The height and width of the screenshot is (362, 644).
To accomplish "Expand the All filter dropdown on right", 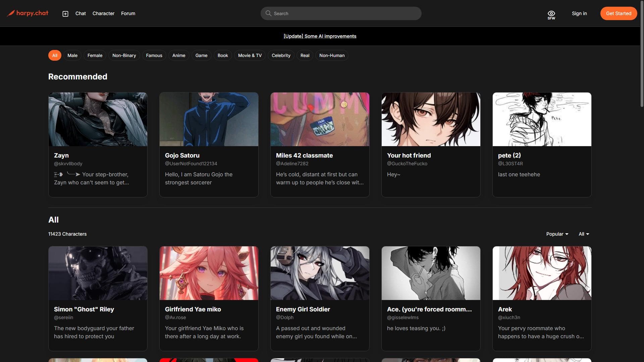I will 584,234.
